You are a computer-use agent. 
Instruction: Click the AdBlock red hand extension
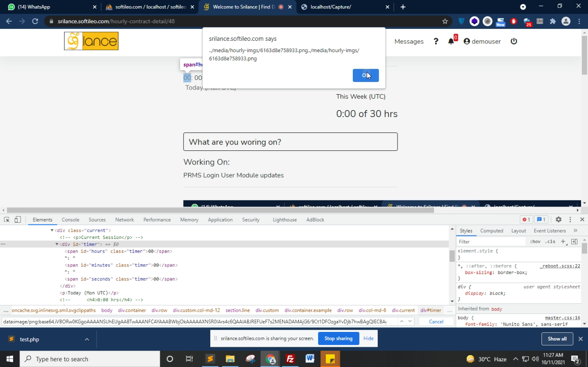[513, 21]
